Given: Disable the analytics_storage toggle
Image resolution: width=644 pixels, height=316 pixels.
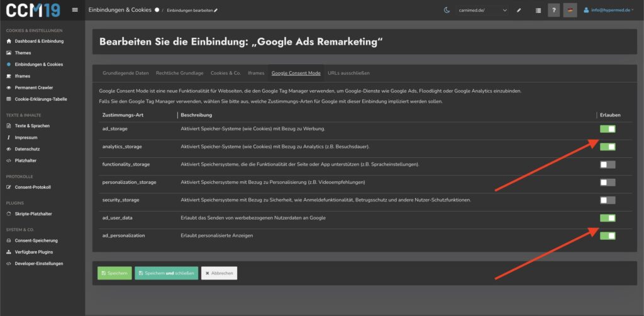Looking at the screenshot, I should point(608,147).
